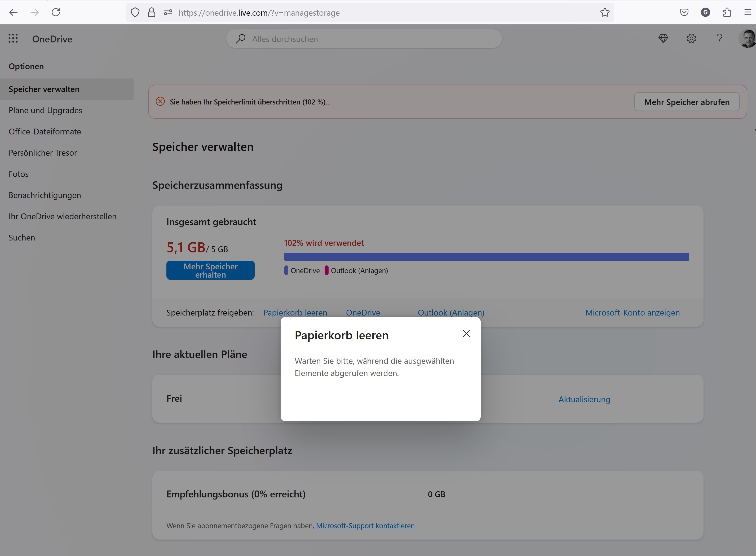Open the G extension icon in toolbar
This screenshot has width=756, height=556.
click(x=705, y=12)
